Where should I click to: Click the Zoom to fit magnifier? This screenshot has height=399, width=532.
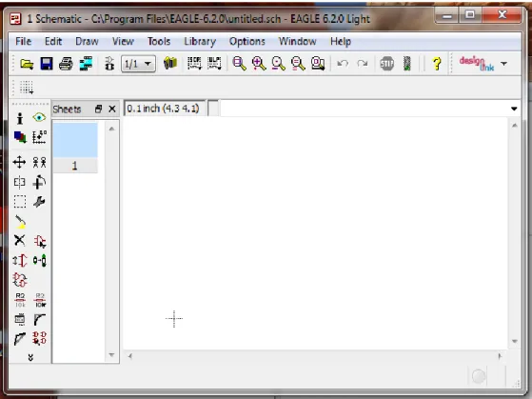click(239, 64)
